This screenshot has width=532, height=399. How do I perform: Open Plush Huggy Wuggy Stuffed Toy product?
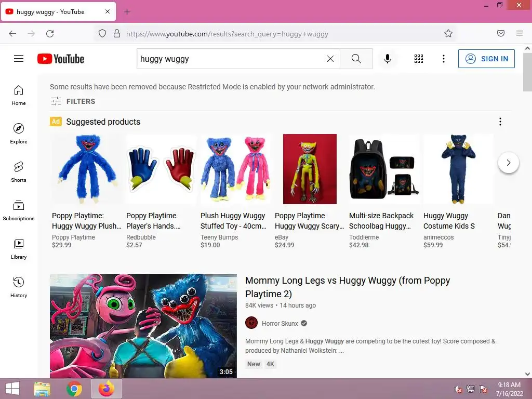click(x=233, y=221)
